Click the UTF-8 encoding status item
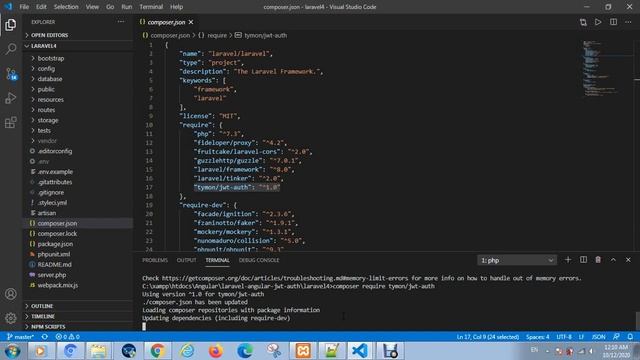This screenshot has height=360, width=640. coord(564,337)
